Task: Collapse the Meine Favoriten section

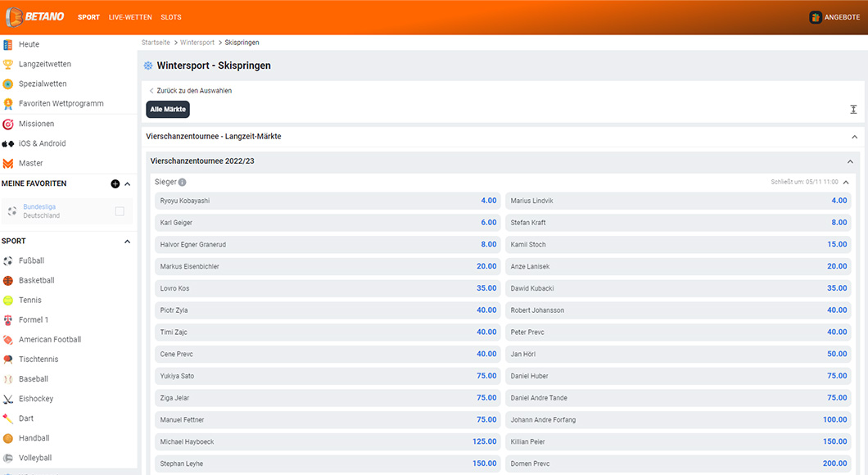Action: (x=127, y=184)
